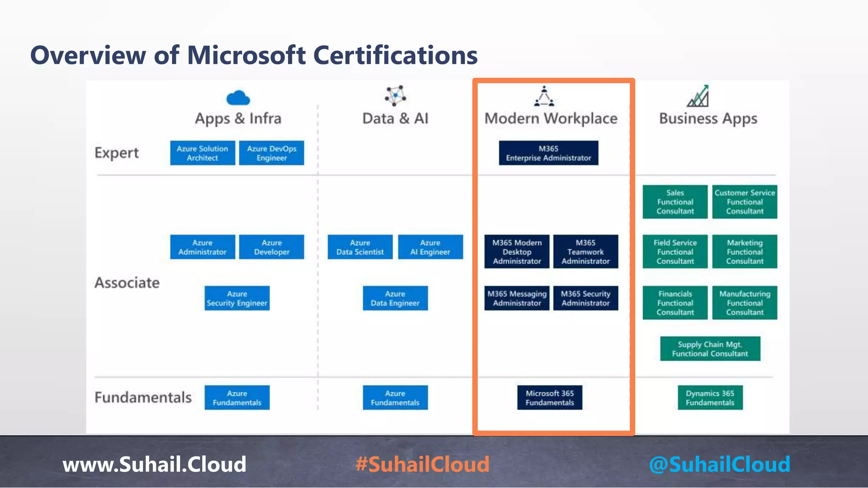Click the Data & AI network icon
This screenshot has width=868, height=488.
coord(395,96)
